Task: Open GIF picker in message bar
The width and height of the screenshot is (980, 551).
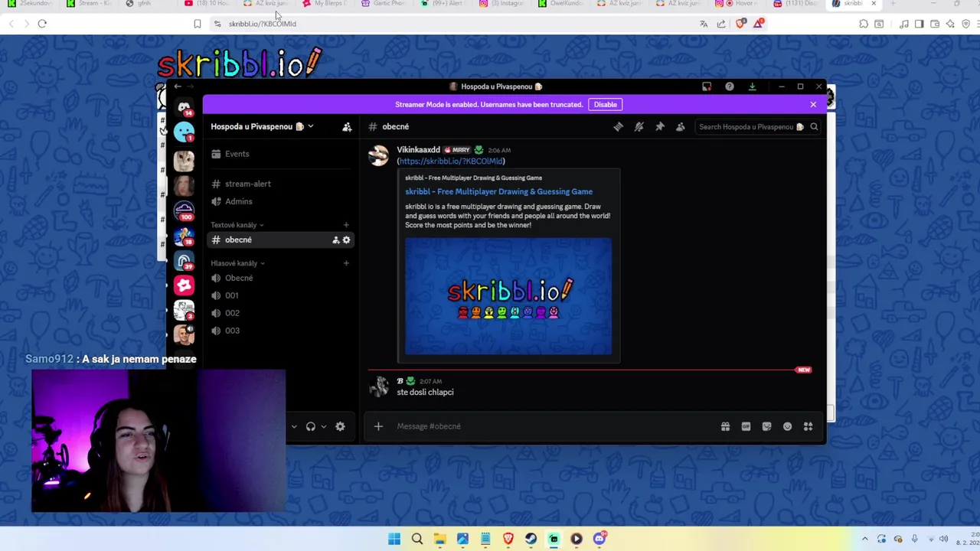Action: pos(746,426)
